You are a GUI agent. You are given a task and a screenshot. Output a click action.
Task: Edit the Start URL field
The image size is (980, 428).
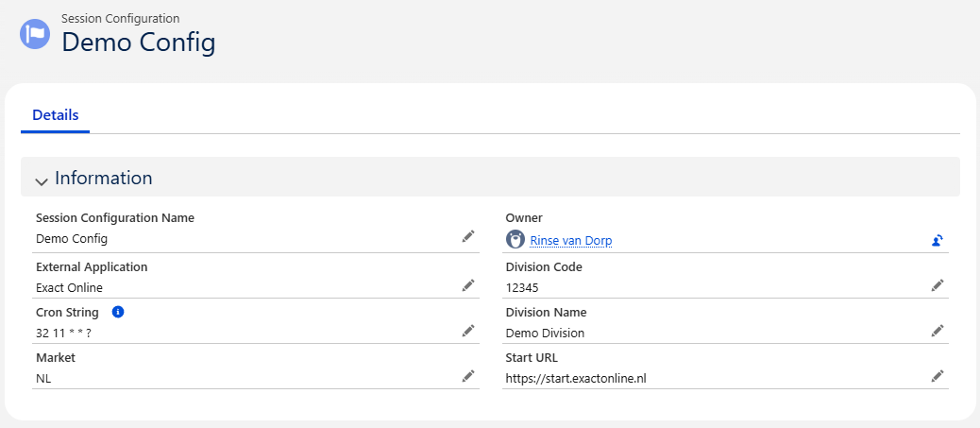pyautogui.click(x=937, y=376)
